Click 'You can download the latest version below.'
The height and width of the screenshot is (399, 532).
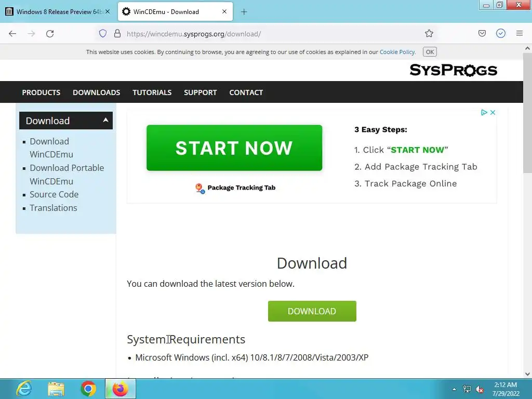(x=210, y=284)
